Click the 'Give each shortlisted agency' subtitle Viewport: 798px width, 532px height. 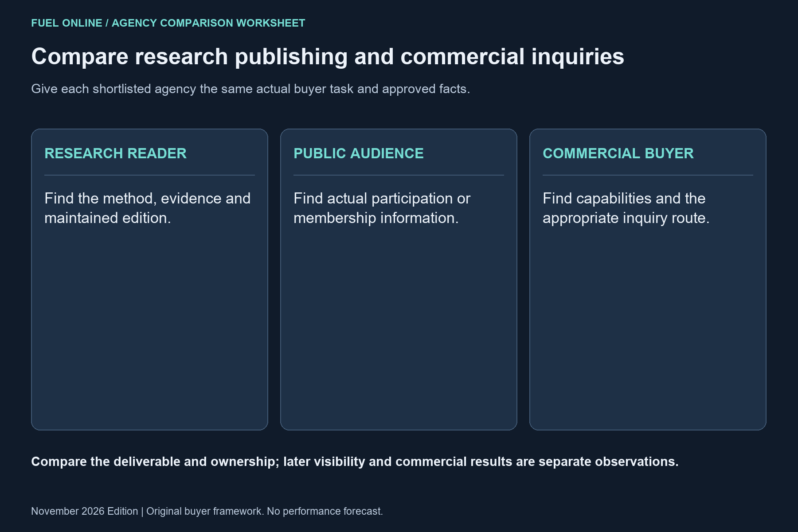coord(250,89)
